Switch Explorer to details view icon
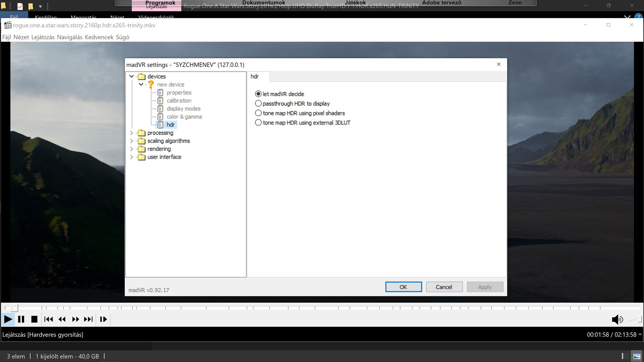This screenshot has height=362, width=644. (625, 356)
